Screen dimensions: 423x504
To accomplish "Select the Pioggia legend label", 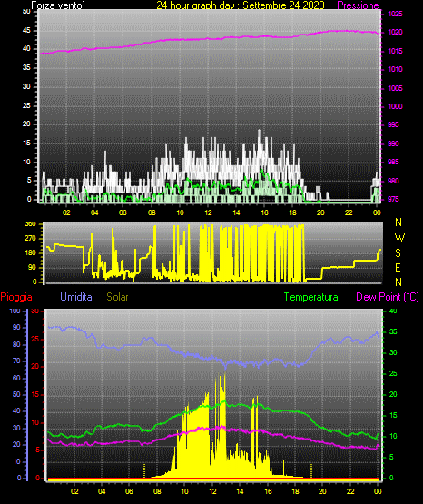I will [16, 297].
